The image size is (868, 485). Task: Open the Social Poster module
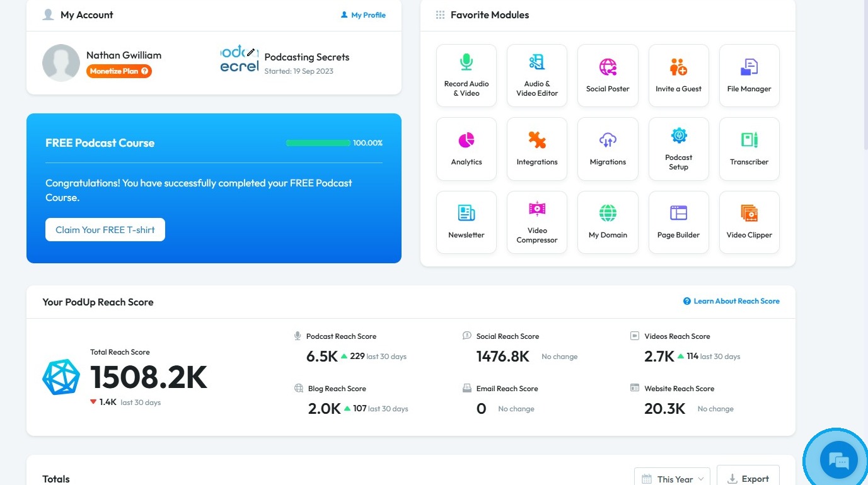pos(608,76)
